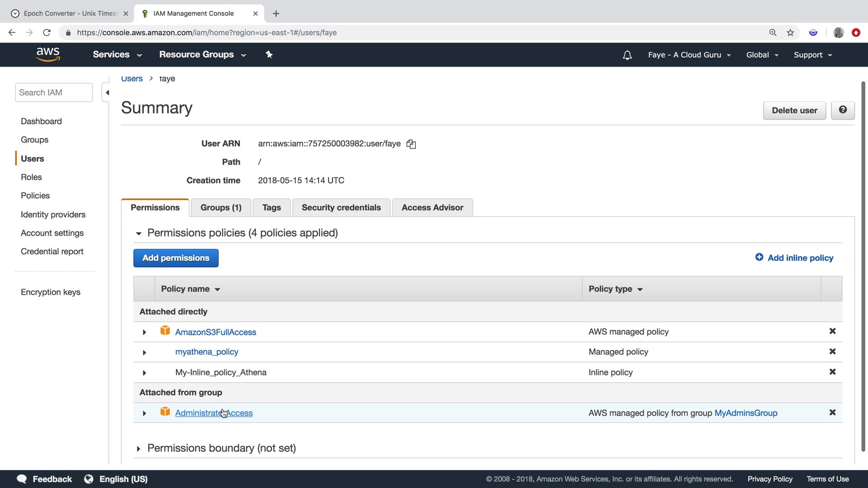Expand the Permissions boundary section
The height and width of the screenshot is (488, 868).
point(138,448)
